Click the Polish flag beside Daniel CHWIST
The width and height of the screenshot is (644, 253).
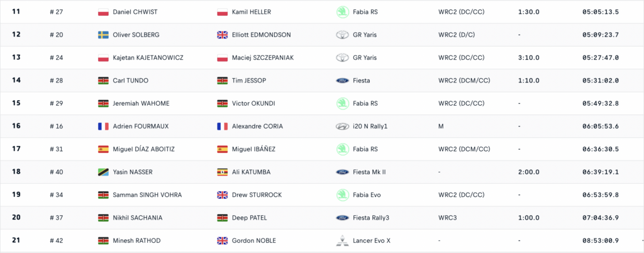[x=104, y=12]
